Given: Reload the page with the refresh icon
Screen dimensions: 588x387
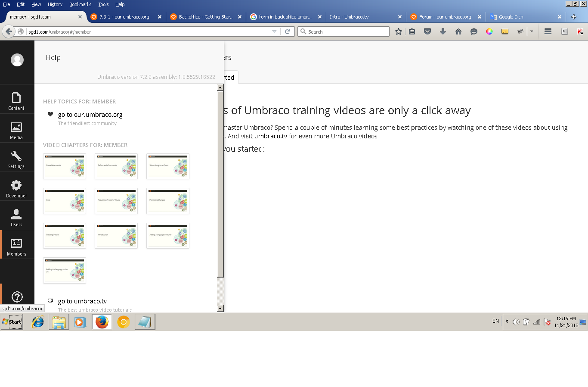Looking at the screenshot, I should click(x=287, y=31).
